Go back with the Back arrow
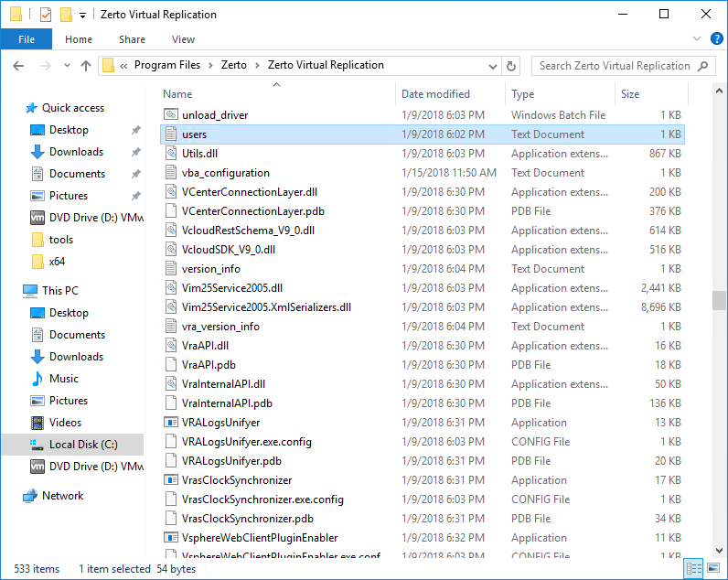The image size is (728, 580). (18, 66)
